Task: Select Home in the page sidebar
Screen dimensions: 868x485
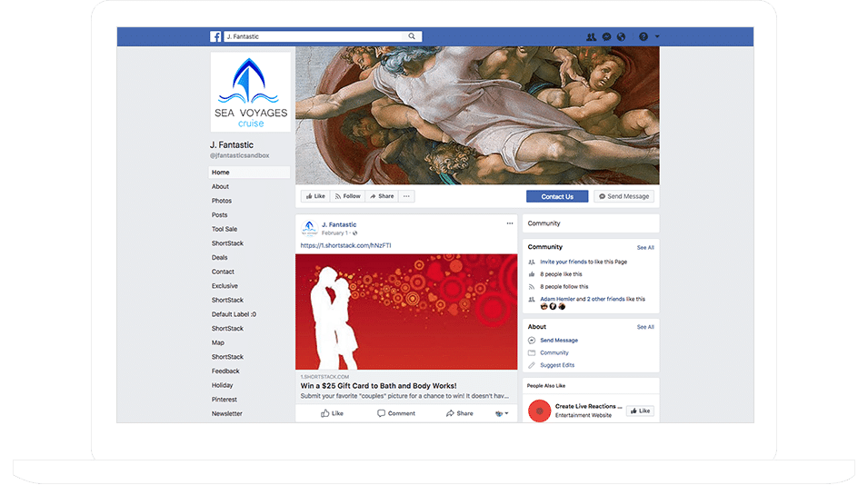Action: [x=249, y=173]
